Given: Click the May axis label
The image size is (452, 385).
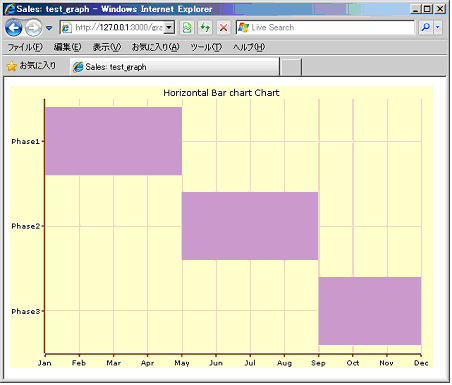Looking at the screenshot, I should (x=182, y=363).
